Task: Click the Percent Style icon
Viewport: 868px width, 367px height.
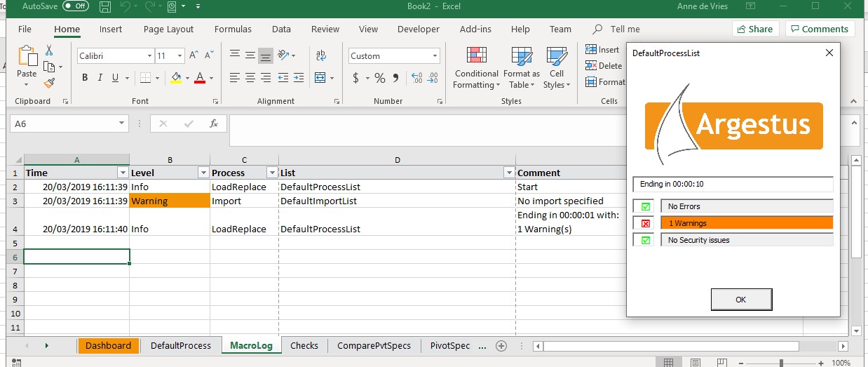Action: click(x=379, y=78)
